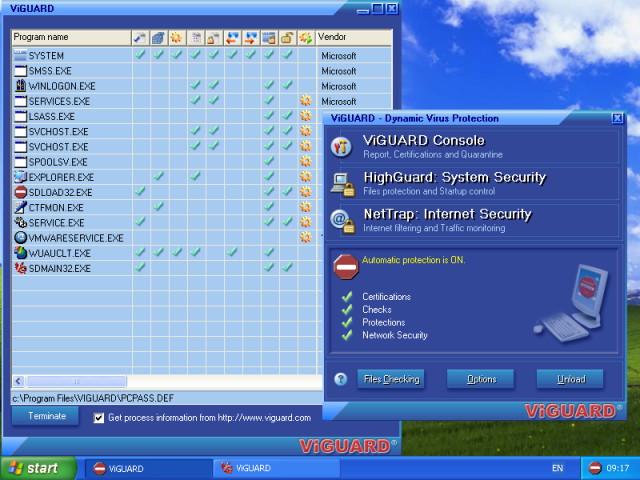Sort the list by Vendor column header
This screenshot has height=480, width=640.
pos(339,37)
